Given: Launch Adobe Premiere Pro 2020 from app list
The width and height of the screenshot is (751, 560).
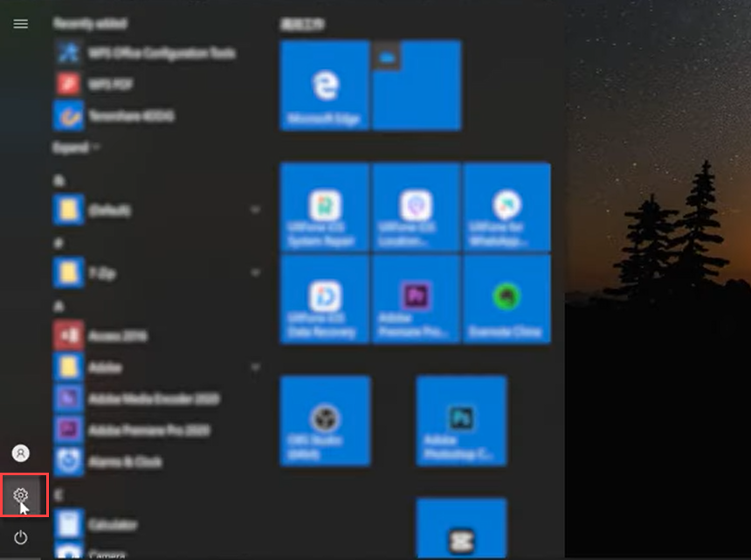Looking at the screenshot, I should coord(132,430).
